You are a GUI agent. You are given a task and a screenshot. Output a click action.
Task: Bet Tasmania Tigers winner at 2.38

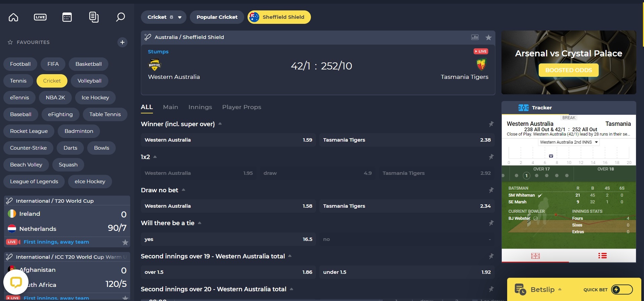click(x=407, y=140)
